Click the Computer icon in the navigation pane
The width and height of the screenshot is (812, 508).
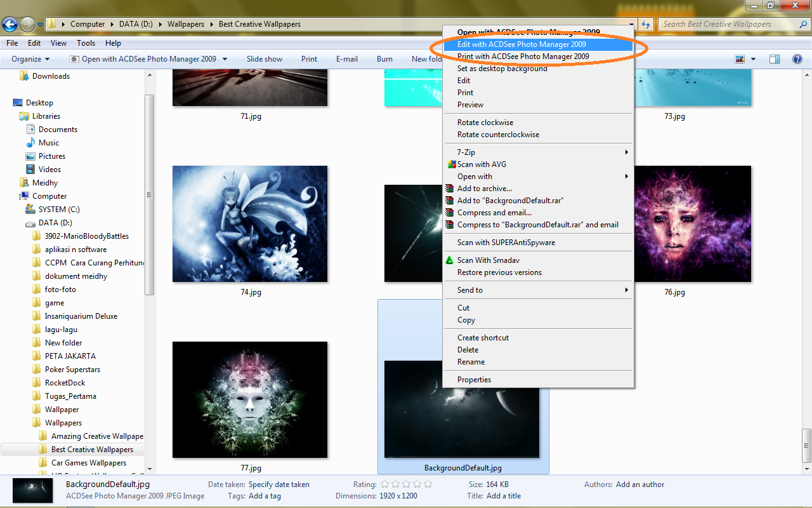click(24, 196)
